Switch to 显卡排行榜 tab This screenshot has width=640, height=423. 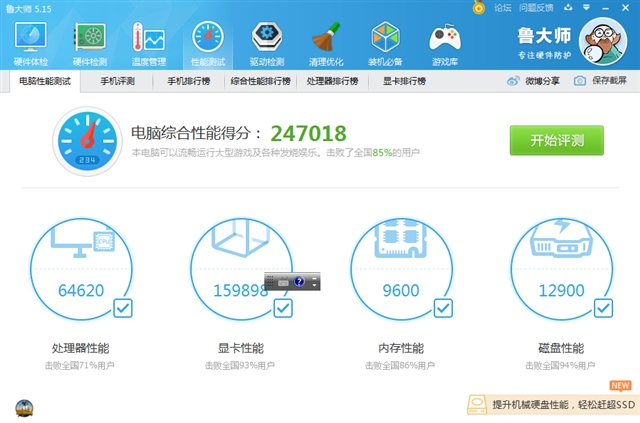click(404, 81)
